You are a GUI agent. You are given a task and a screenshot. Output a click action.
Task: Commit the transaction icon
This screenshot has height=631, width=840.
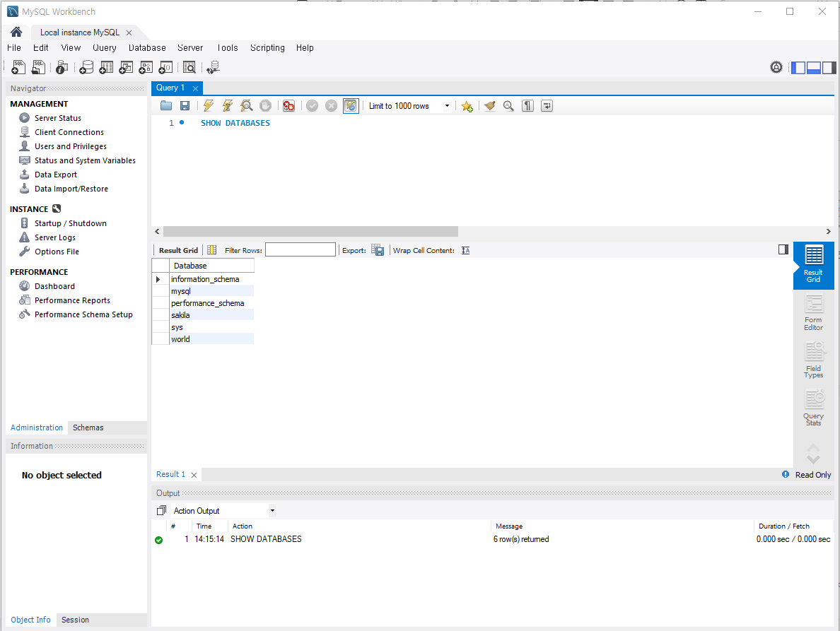[313, 106]
